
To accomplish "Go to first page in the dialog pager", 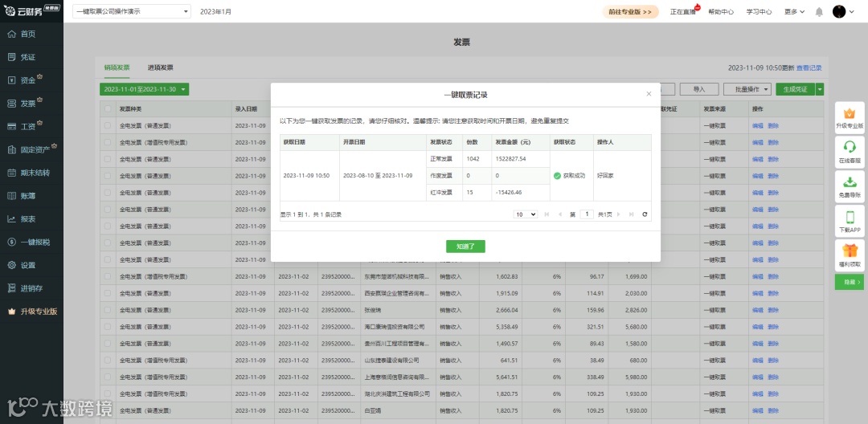I will [x=547, y=214].
